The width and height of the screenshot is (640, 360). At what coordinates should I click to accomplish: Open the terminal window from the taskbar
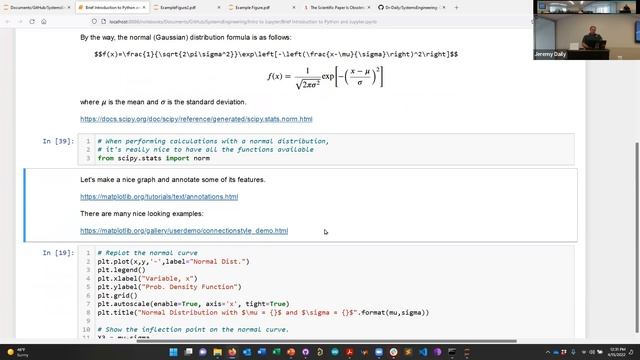(x=452, y=352)
